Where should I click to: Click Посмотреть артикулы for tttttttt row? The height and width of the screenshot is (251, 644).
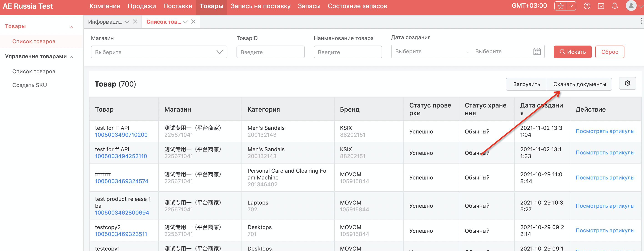point(605,178)
